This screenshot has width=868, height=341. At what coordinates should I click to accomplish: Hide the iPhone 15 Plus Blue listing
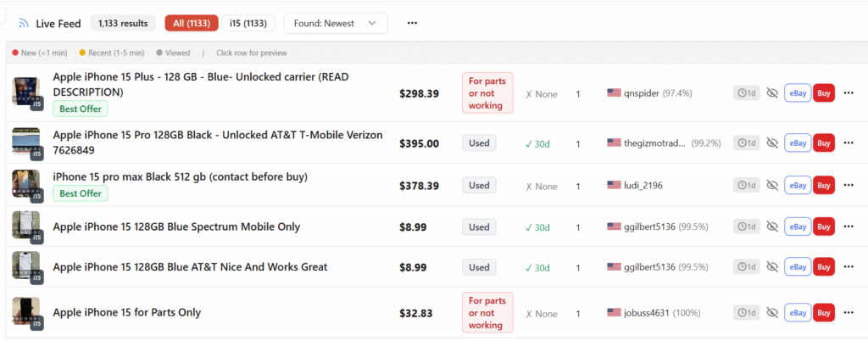(x=771, y=93)
